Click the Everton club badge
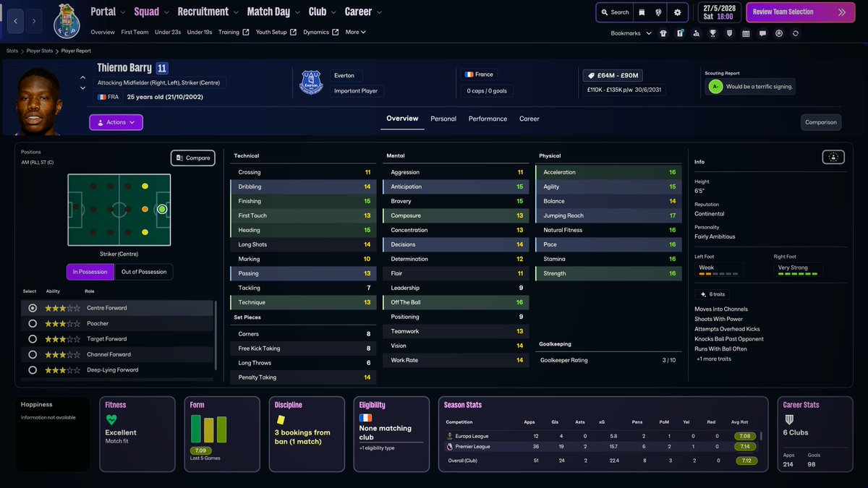868x488 pixels. click(311, 82)
